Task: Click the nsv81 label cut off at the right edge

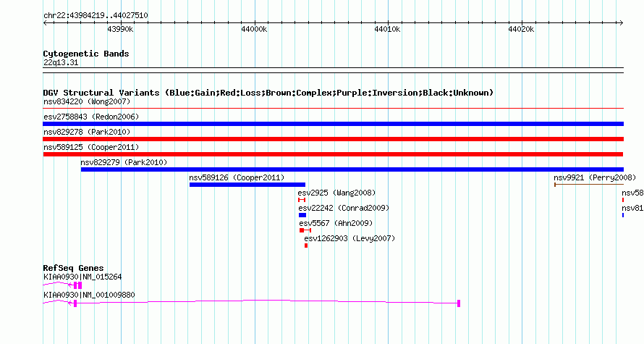Action: coord(632,208)
